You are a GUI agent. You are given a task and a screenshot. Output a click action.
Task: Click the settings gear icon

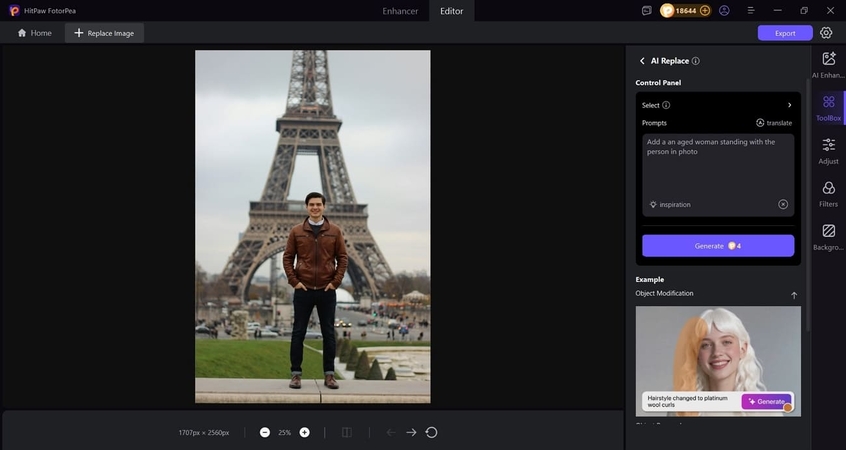(x=826, y=33)
